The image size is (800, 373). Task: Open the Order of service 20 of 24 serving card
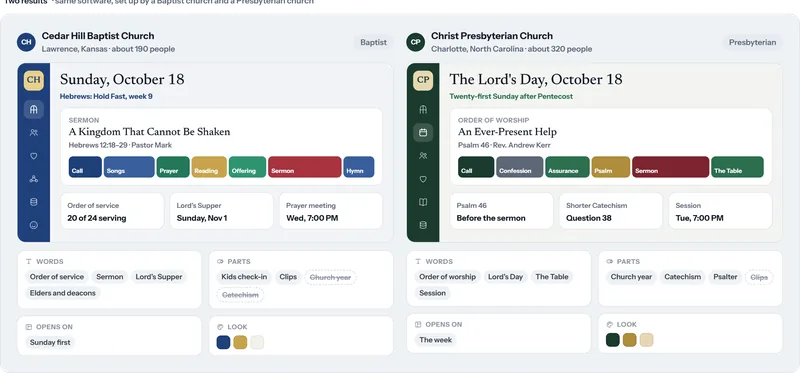tap(112, 211)
